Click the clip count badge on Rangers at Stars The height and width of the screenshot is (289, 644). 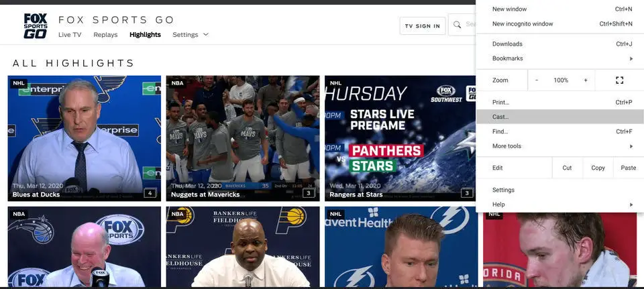tap(467, 193)
